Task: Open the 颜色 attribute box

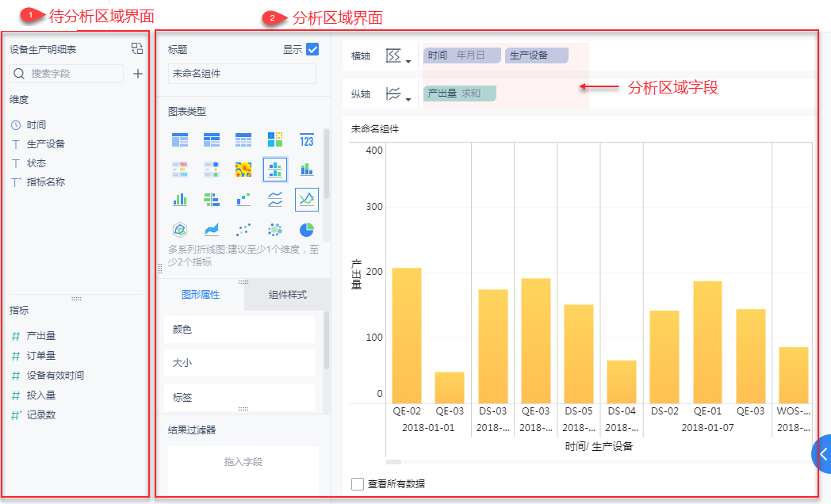Action: pos(239,330)
